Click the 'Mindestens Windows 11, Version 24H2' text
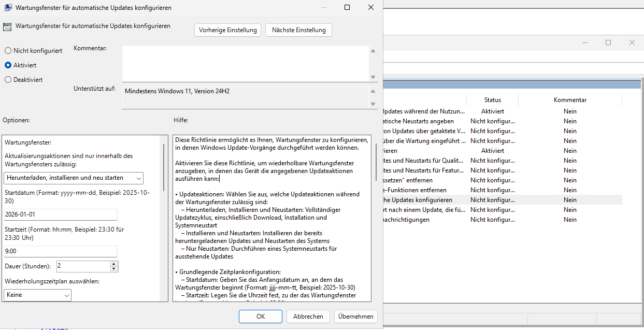Screen dimensions: 644x330 177,92
